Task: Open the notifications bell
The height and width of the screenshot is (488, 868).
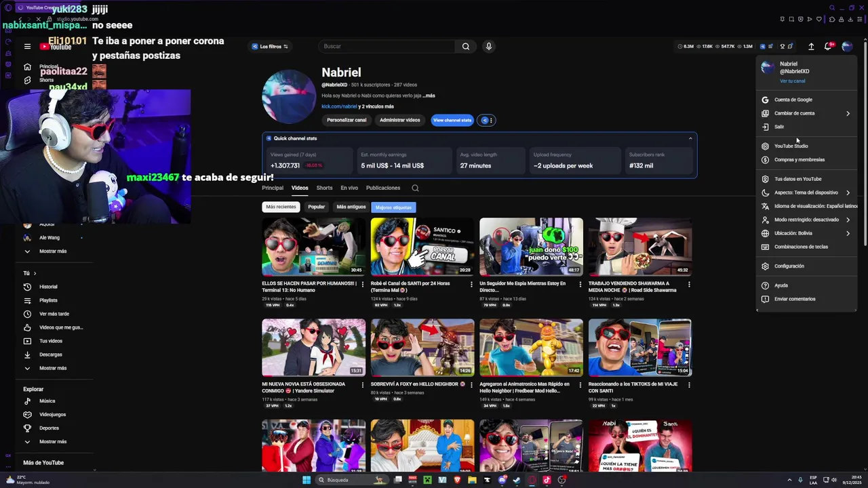Action: click(828, 46)
